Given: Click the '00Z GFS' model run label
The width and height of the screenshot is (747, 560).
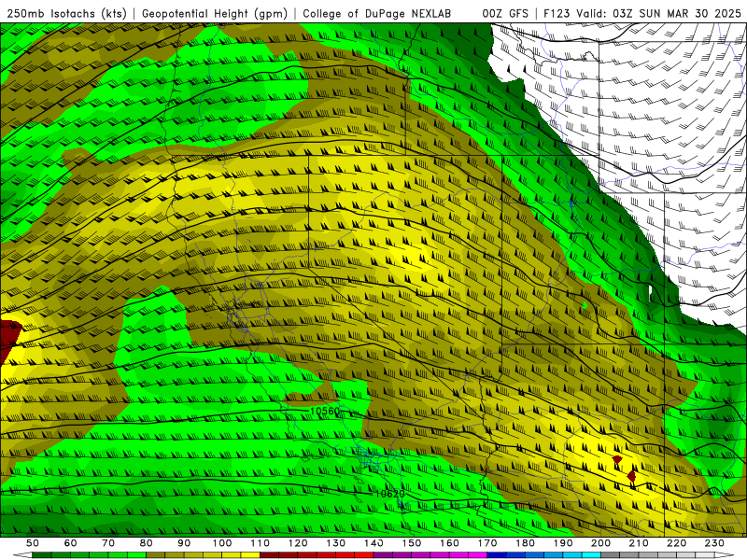Looking at the screenshot, I should [x=505, y=13].
